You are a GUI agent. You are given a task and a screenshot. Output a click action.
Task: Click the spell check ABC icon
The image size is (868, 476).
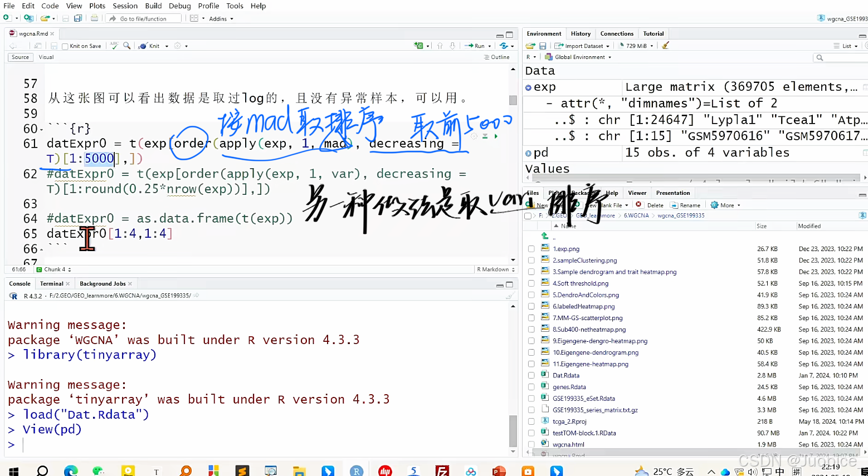[x=114, y=46]
